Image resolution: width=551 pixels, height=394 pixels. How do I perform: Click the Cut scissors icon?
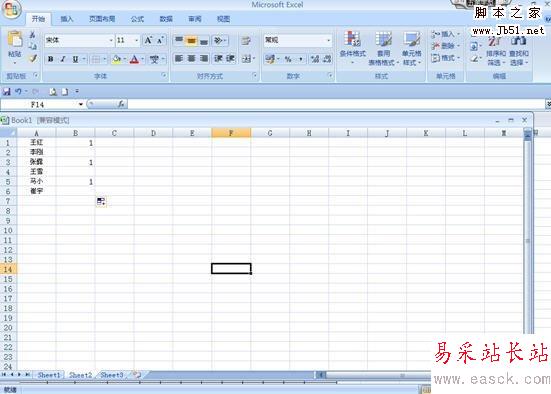point(32,35)
